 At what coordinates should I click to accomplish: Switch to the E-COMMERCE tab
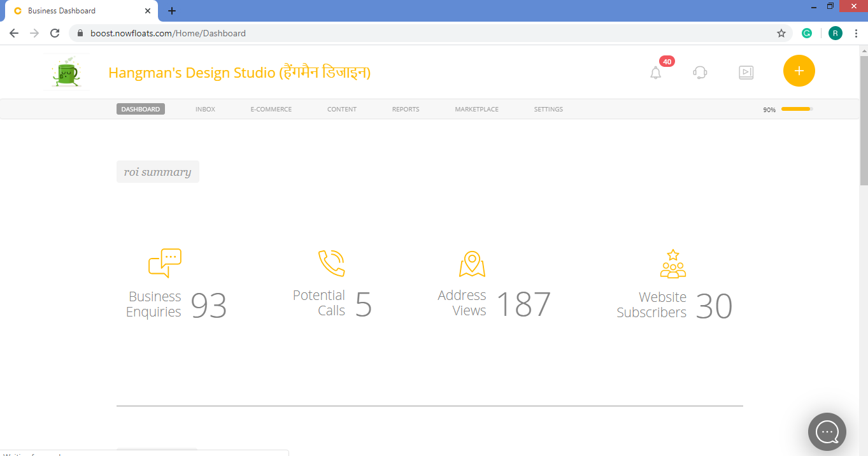click(270, 109)
